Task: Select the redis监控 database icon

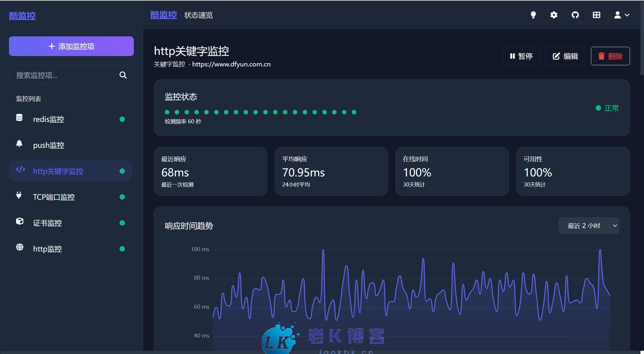Action: 19,118
